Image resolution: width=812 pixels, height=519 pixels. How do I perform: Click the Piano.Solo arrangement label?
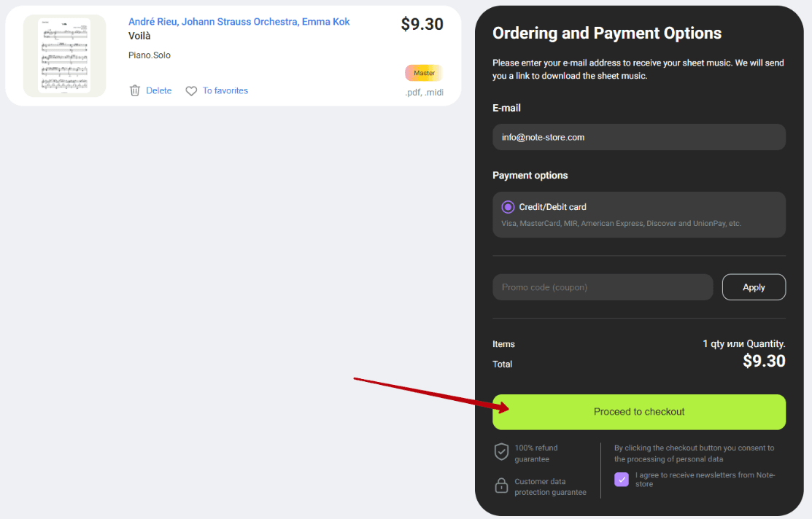pyautogui.click(x=150, y=55)
